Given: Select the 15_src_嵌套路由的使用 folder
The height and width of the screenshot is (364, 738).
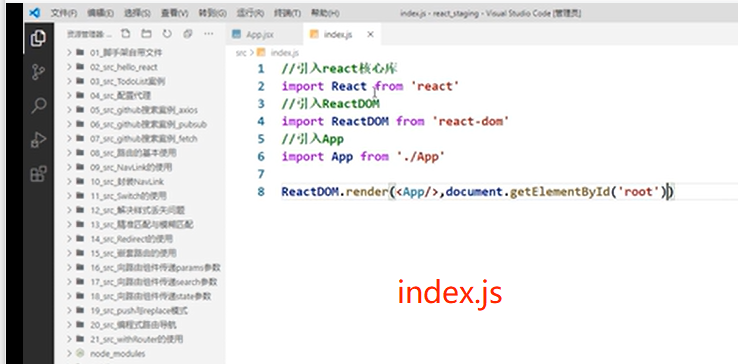Looking at the screenshot, I should (x=133, y=253).
